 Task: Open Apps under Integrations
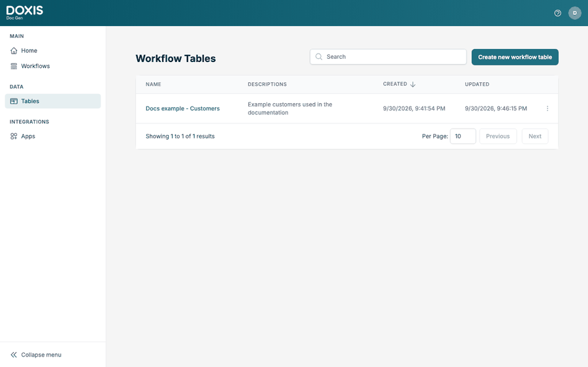tap(52, 136)
